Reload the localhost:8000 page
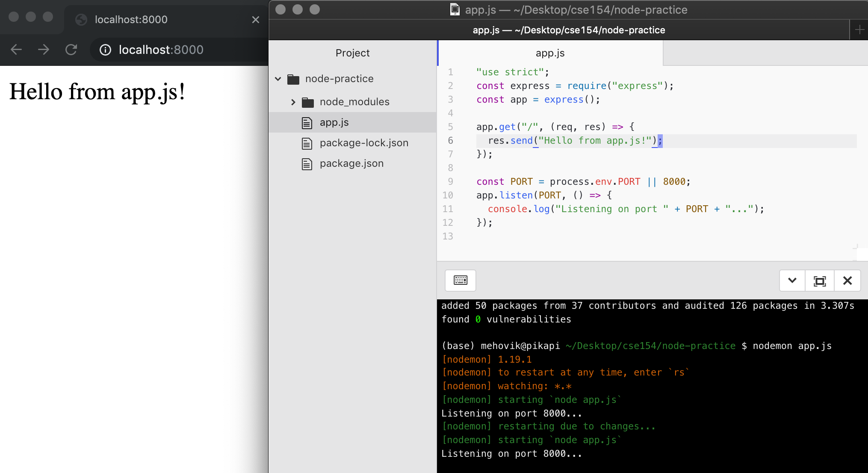Screen dimensions: 868x473 click(x=71, y=50)
